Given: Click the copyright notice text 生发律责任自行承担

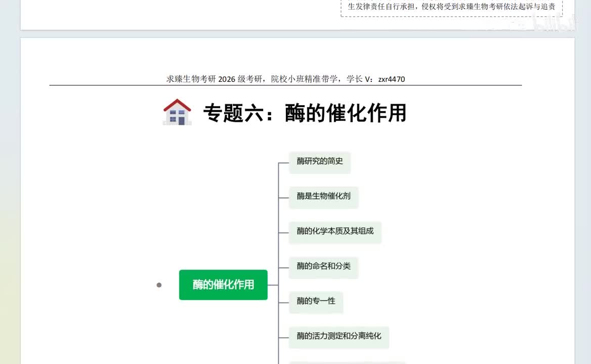Looking at the screenshot, I should tap(381, 7).
